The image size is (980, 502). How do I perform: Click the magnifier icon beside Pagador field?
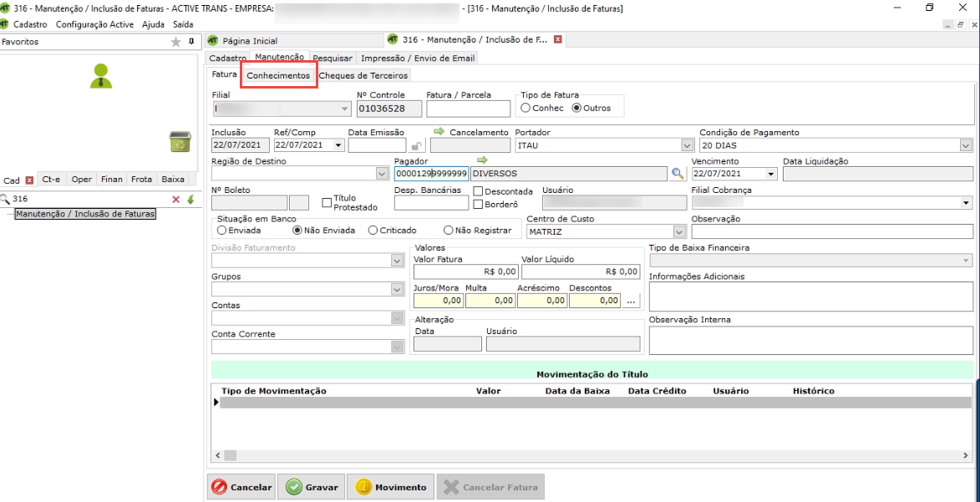678,174
